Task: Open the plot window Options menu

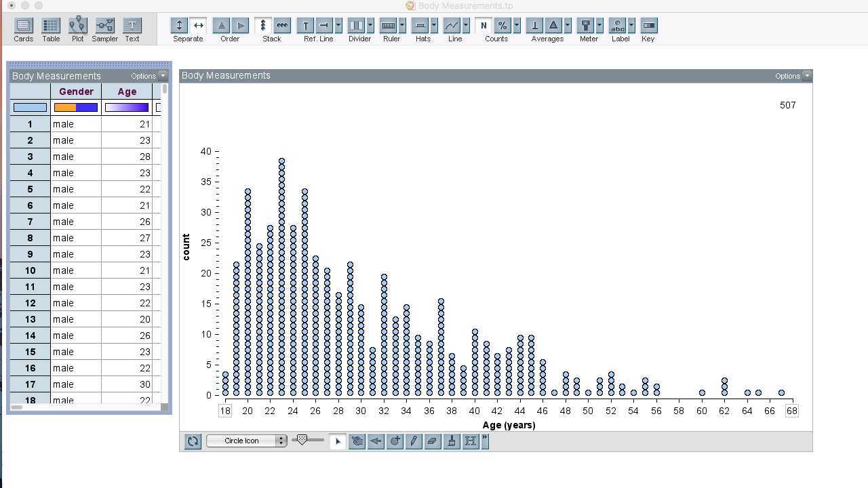Action: coord(788,75)
